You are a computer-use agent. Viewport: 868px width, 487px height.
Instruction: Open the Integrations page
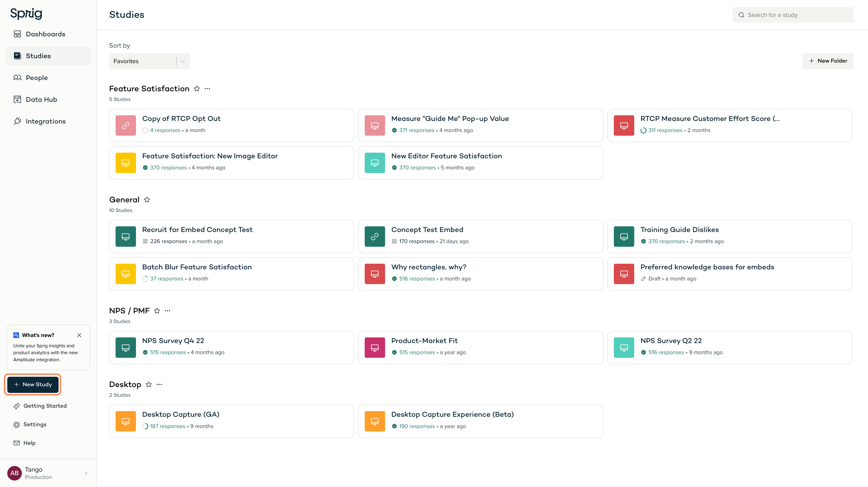coord(48,121)
